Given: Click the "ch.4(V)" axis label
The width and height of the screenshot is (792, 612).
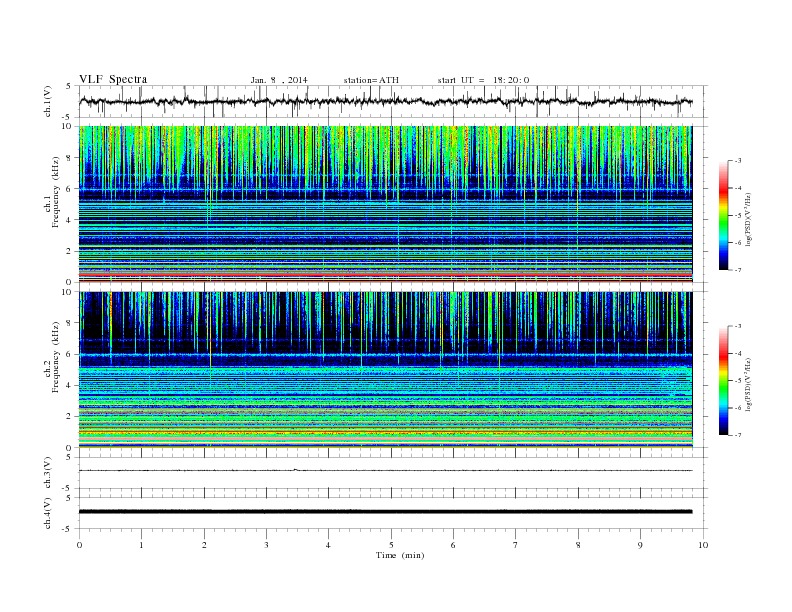Looking at the screenshot, I should tap(48, 513).
